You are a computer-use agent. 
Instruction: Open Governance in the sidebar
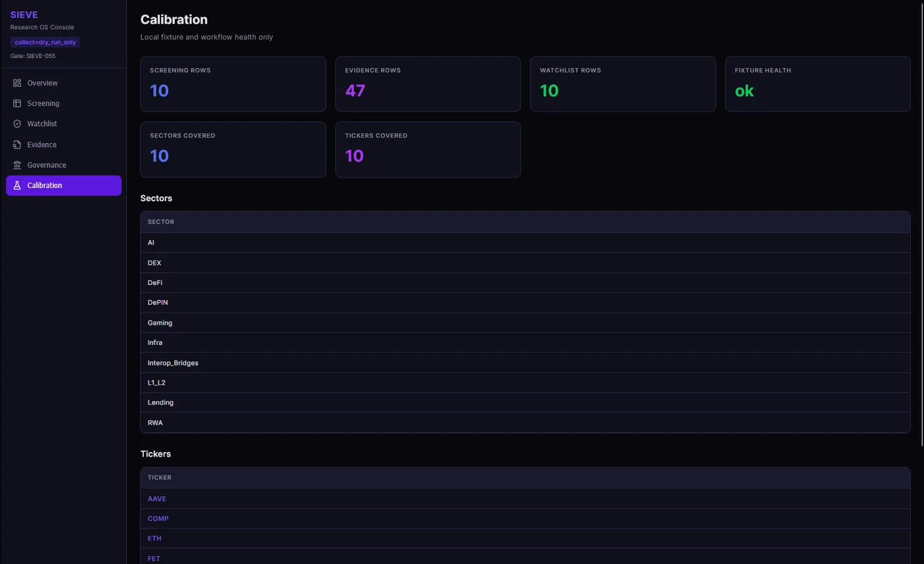pyautogui.click(x=63, y=165)
